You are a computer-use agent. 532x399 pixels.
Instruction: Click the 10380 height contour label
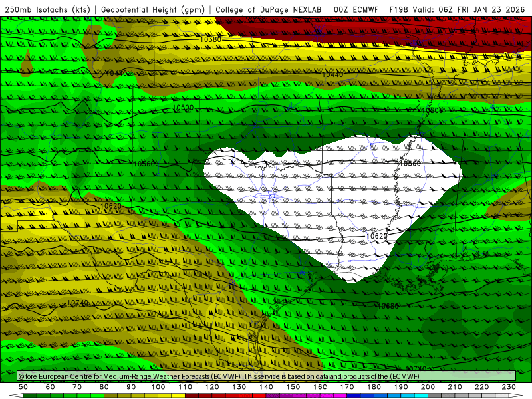(x=210, y=39)
